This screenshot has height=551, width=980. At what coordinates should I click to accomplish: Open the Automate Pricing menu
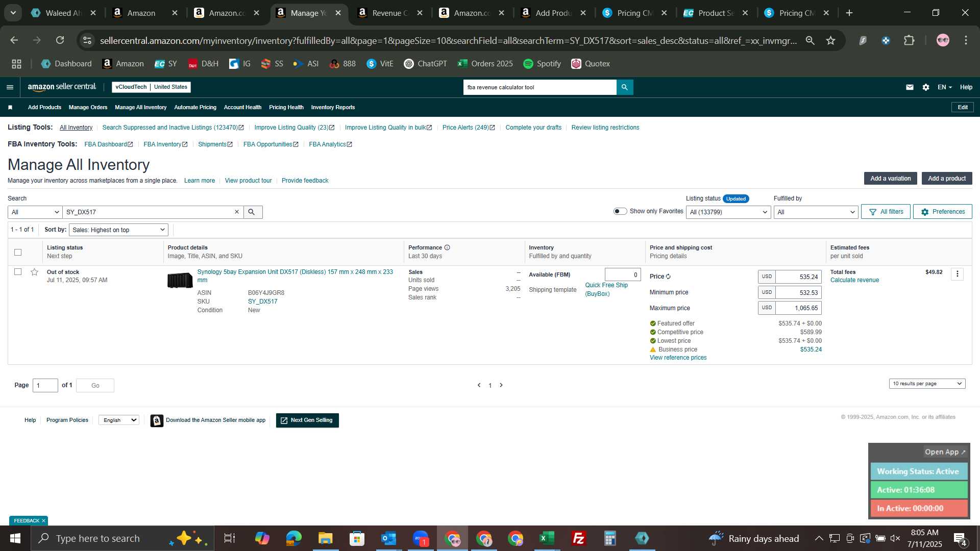tap(195, 107)
